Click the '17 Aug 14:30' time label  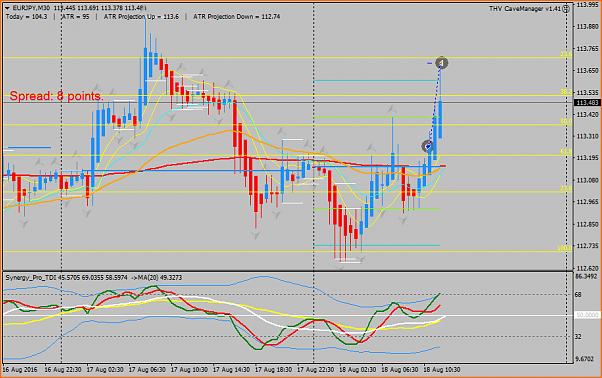tap(231, 370)
